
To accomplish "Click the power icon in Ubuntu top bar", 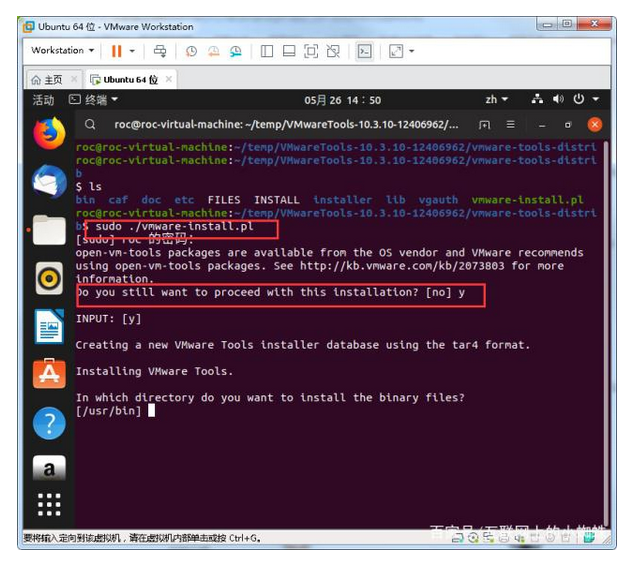I will [x=579, y=99].
